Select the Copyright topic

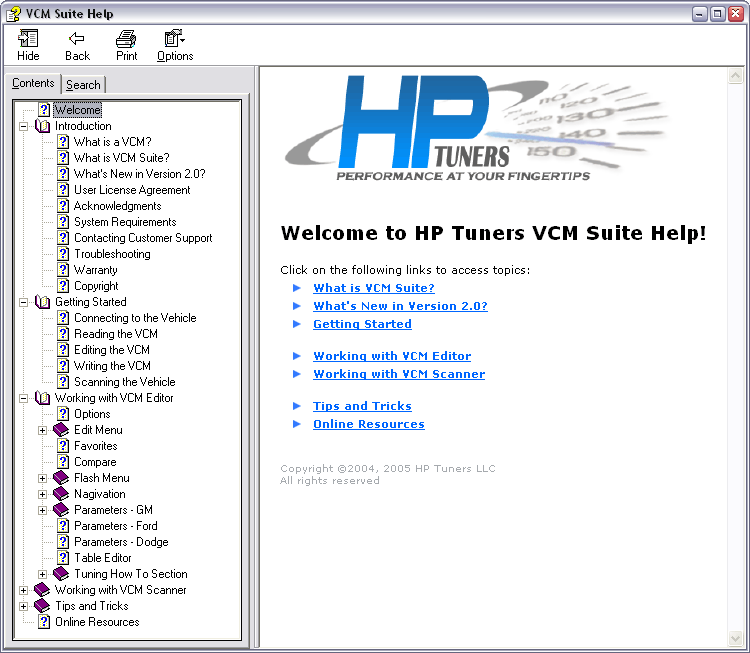96,286
